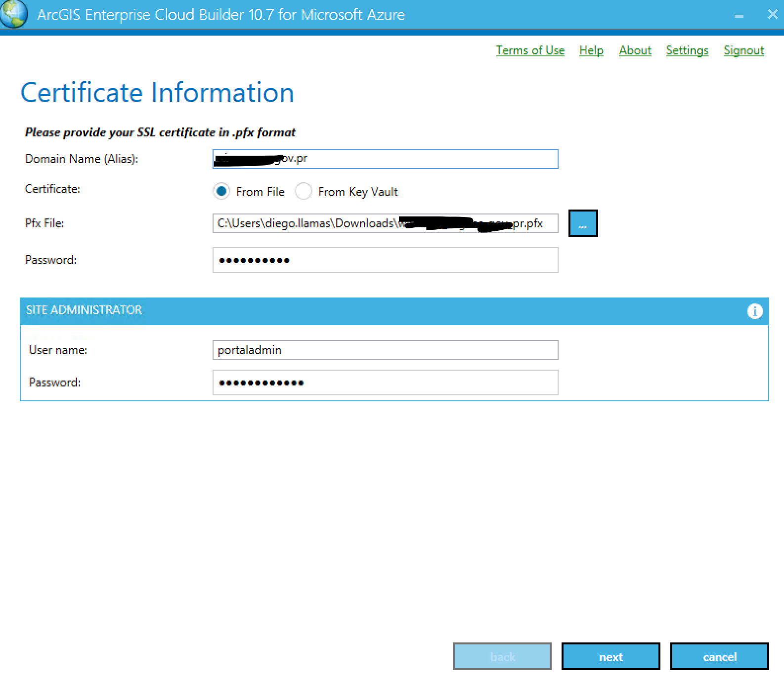Click the User name field with portaladmin

tap(385, 350)
